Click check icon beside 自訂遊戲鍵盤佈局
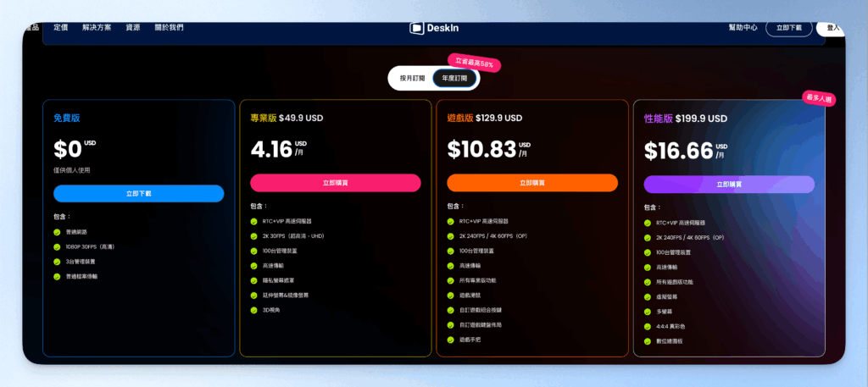Viewport: 868px width, 387px height. coord(451,325)
